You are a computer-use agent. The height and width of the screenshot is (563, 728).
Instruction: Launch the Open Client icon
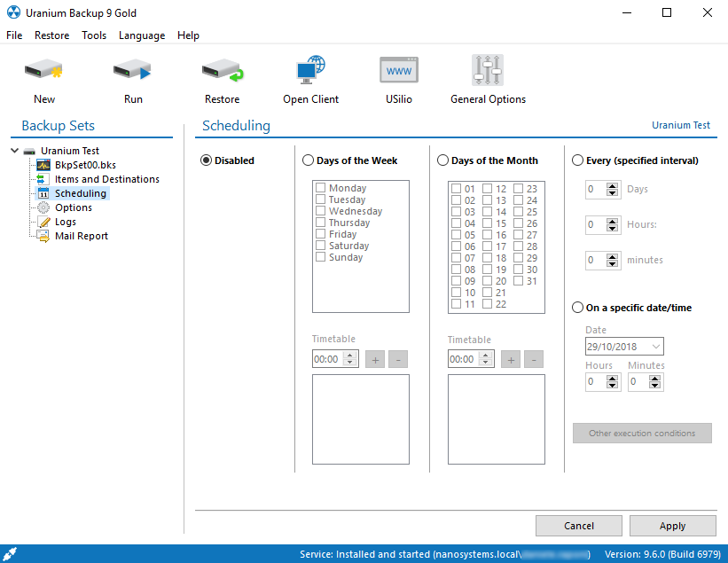pos(310,71)
